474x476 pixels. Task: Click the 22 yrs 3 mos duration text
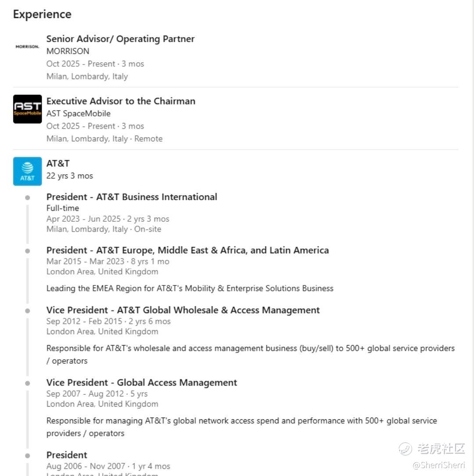69,176
